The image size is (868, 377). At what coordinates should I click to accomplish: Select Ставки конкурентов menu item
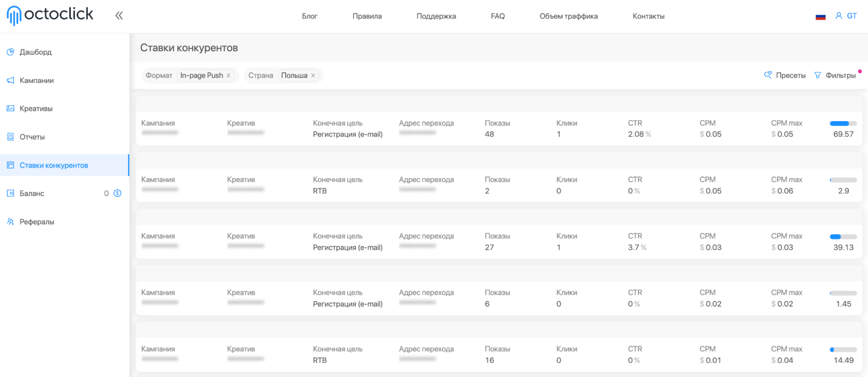[64, 165]
